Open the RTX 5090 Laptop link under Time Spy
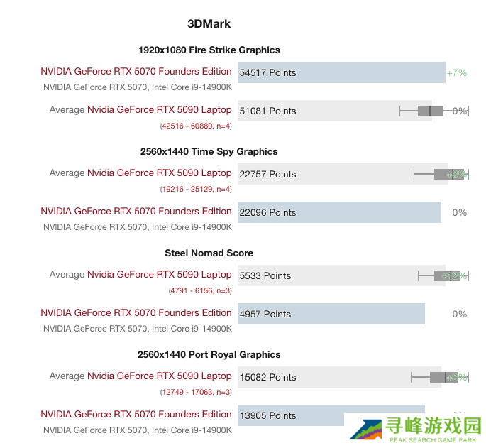The image size is (486, 448). click(x=160, y=173)
